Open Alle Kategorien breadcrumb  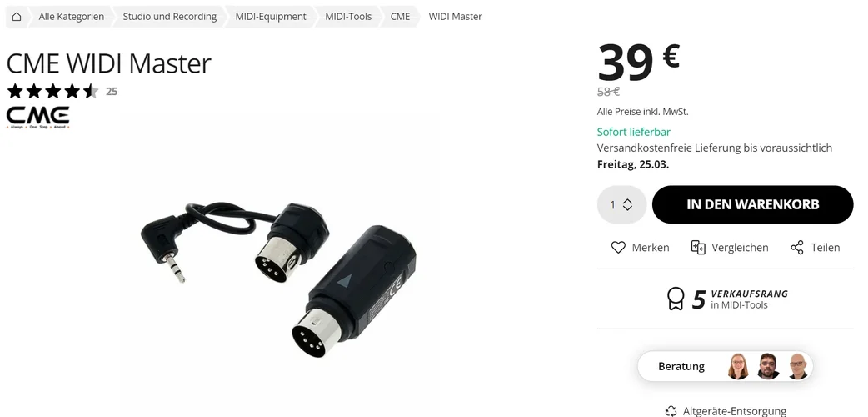pos(72,17)
